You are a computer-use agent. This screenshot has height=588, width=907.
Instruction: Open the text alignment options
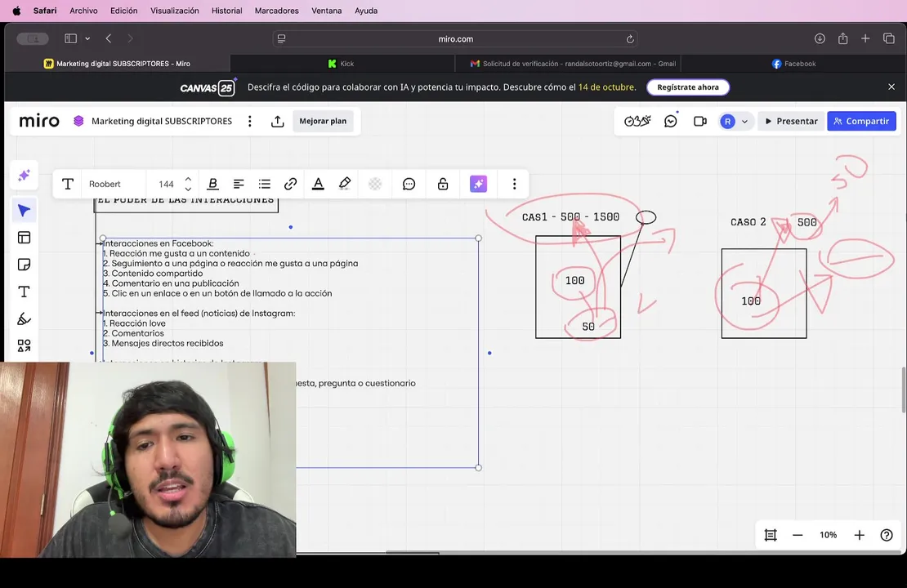[239, 184]
